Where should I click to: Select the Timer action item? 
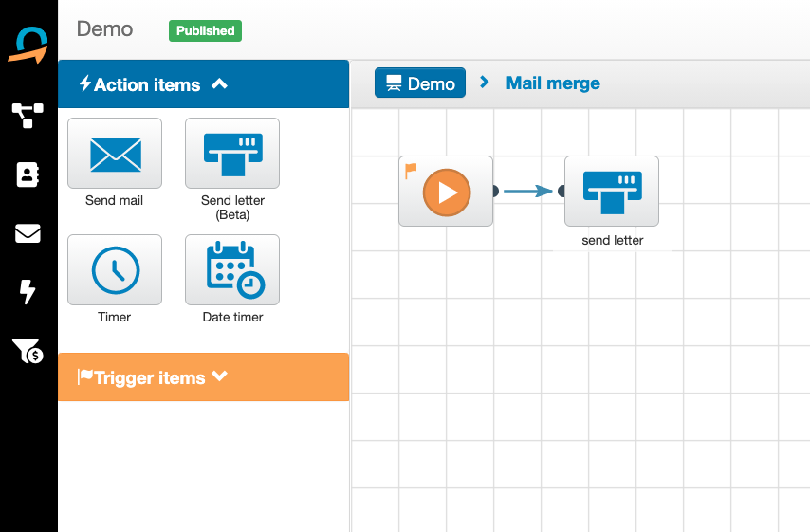[115, 270]
